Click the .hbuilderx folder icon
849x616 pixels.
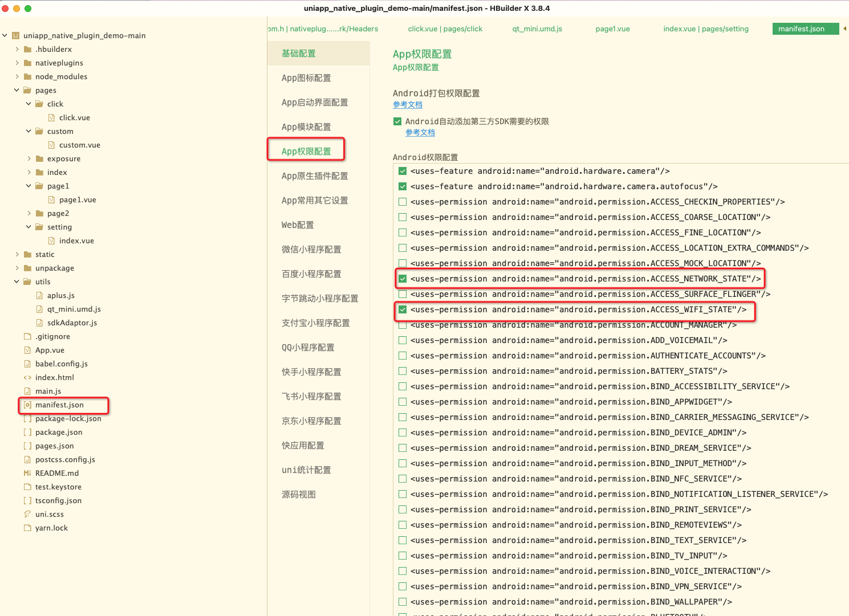[27, 50]
